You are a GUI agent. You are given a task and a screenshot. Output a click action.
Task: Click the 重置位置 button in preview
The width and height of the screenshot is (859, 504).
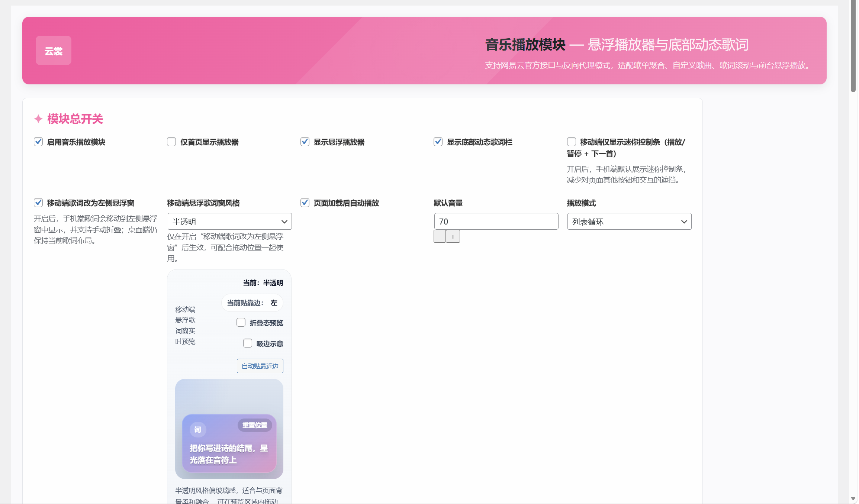pos(255,425)
